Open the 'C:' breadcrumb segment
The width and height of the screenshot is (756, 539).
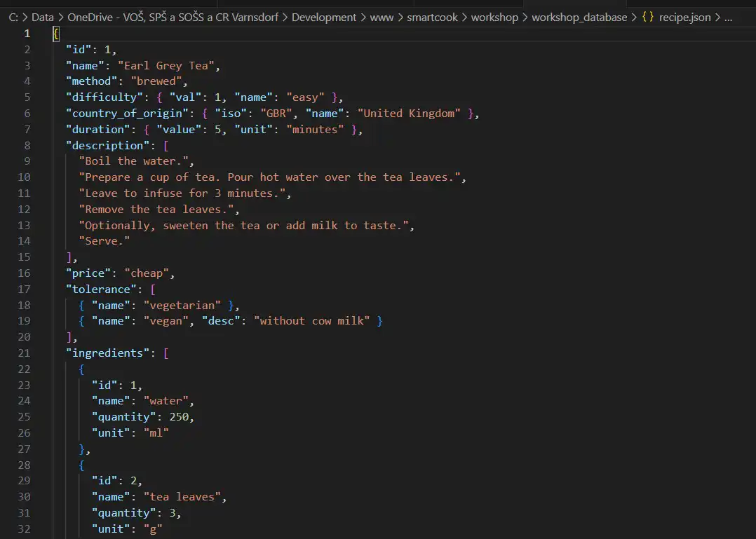click(x=13, y=18)
